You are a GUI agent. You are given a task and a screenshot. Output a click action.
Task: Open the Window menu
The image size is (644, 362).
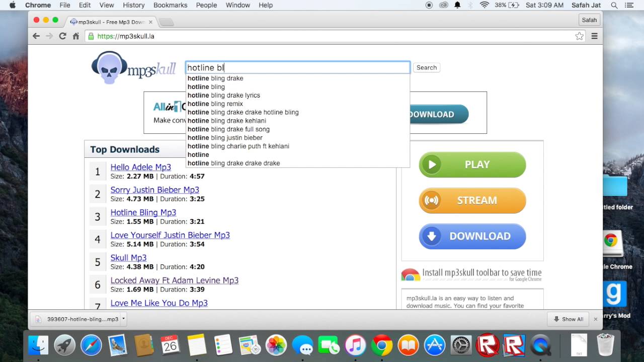pyautogui.click(x=238, y=5)
